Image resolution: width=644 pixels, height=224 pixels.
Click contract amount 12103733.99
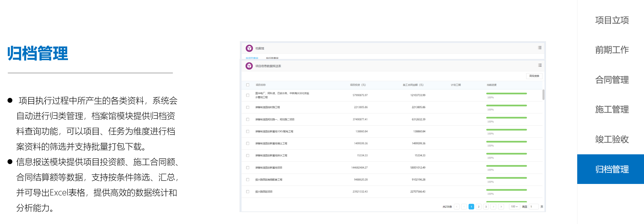[x=417, y=95]
